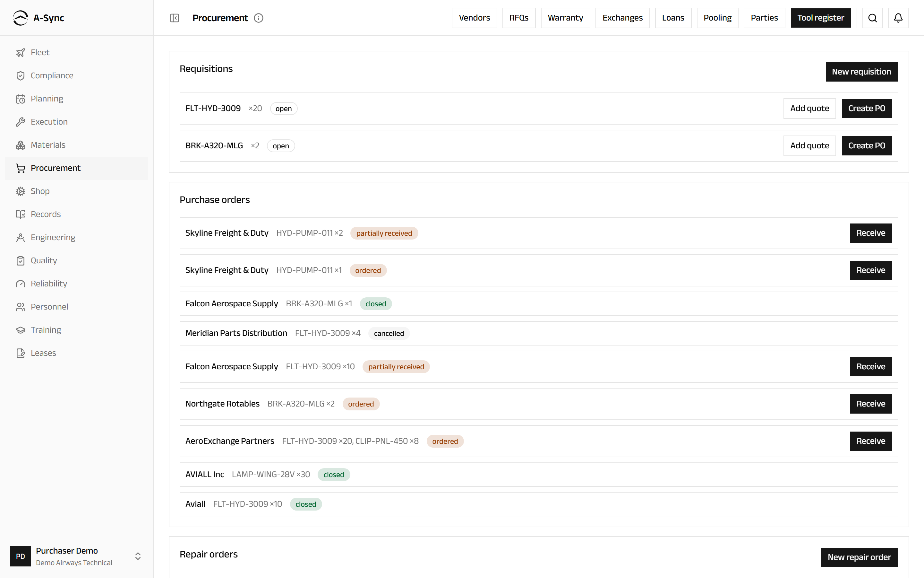Go to Quality in sidebar
This screenshot has width=924, height=578.
77,261
